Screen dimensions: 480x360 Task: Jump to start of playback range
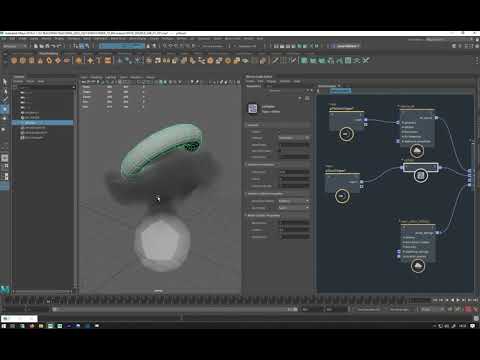[x=435, y=300]
